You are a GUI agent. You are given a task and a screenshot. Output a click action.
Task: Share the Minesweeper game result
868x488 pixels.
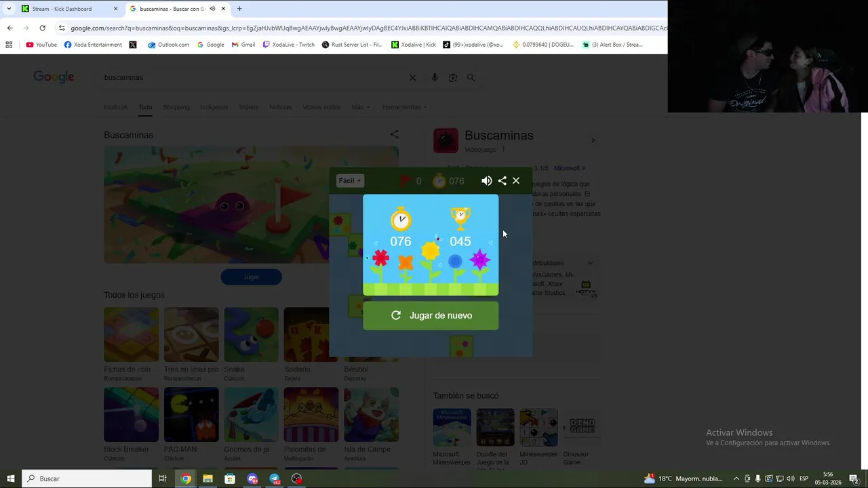(x=502, y=181)
